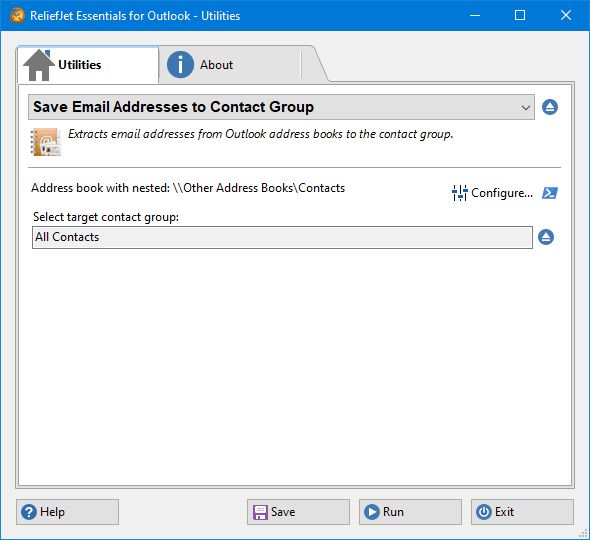Click the blue info icon on About tab
The image size is (590, 540).
click(180, 65)
